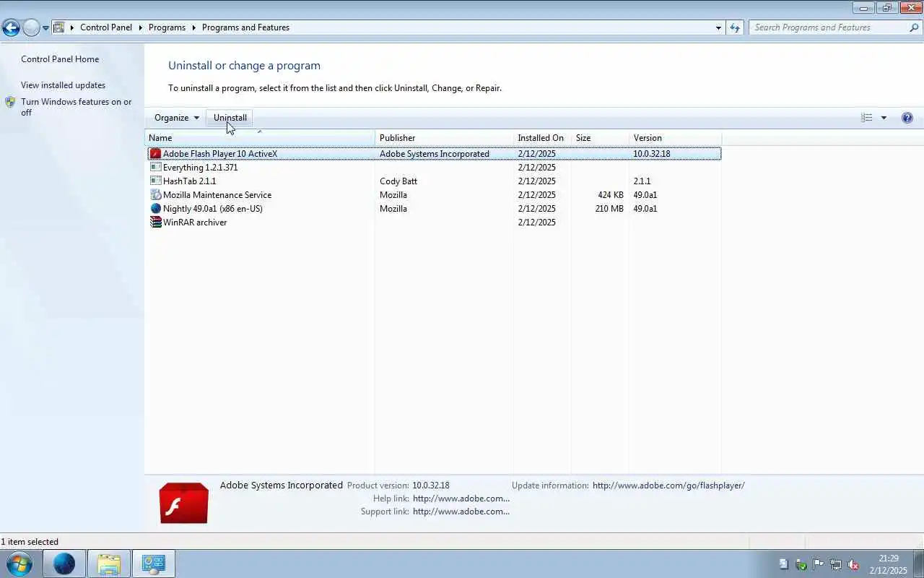Select Nightly 49.0a1 (x86 en-US) entry
Viewport: 924px width, 578px height.
[x=213, y=209]
